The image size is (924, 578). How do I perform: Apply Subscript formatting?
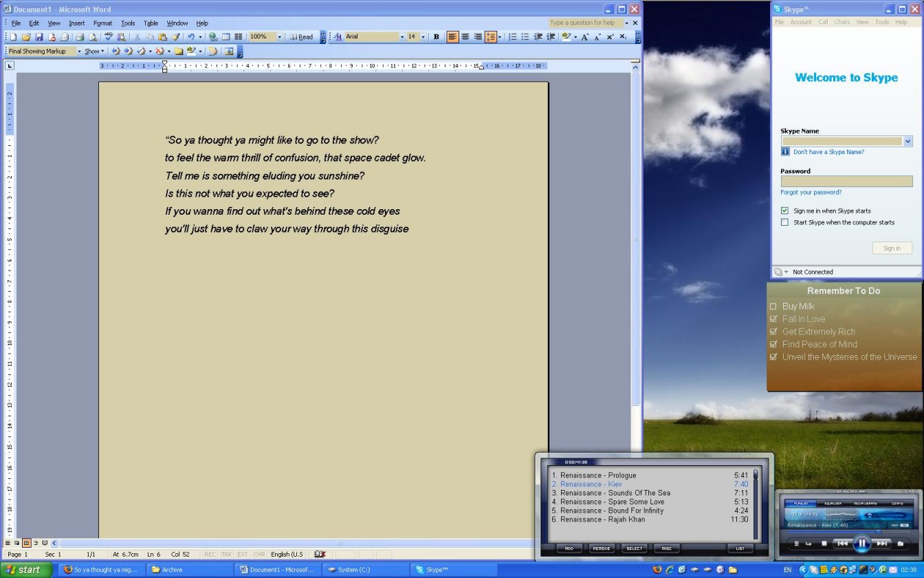click(x=623, y=36)
